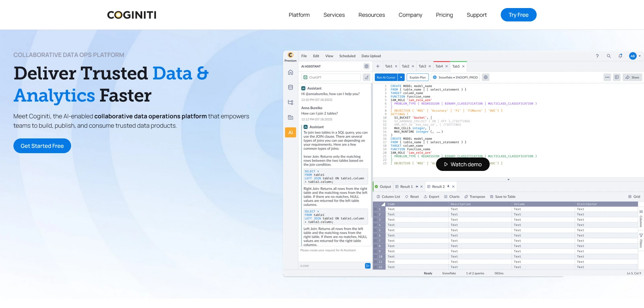Close the Result 1 tab
This screenshot has width=644, height=308.
click(422, 187)
